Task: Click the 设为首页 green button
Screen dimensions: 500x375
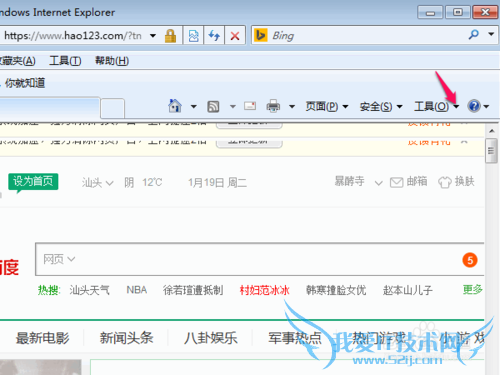Action: pos(33,181)
